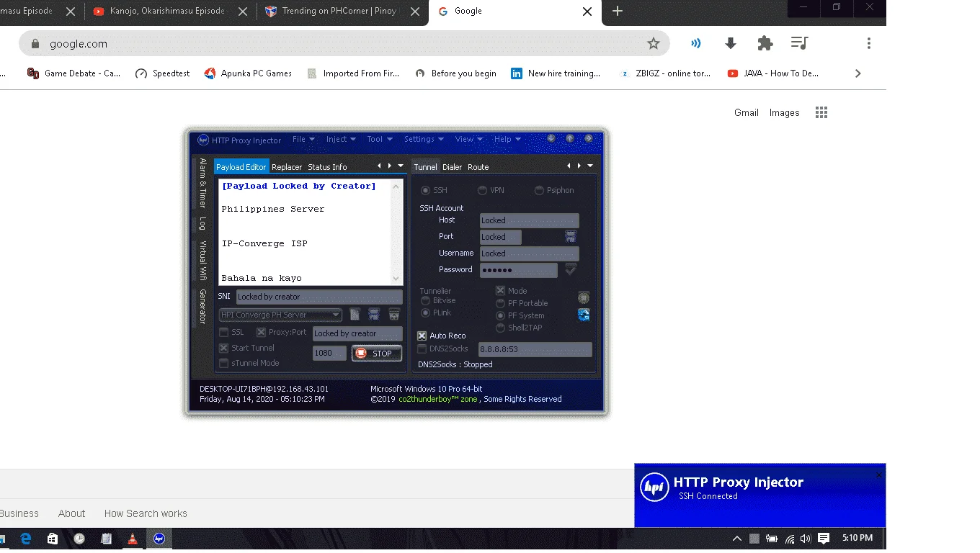
Task: Open the Chrome extensions puzzle icon
Action: point(765,44)
